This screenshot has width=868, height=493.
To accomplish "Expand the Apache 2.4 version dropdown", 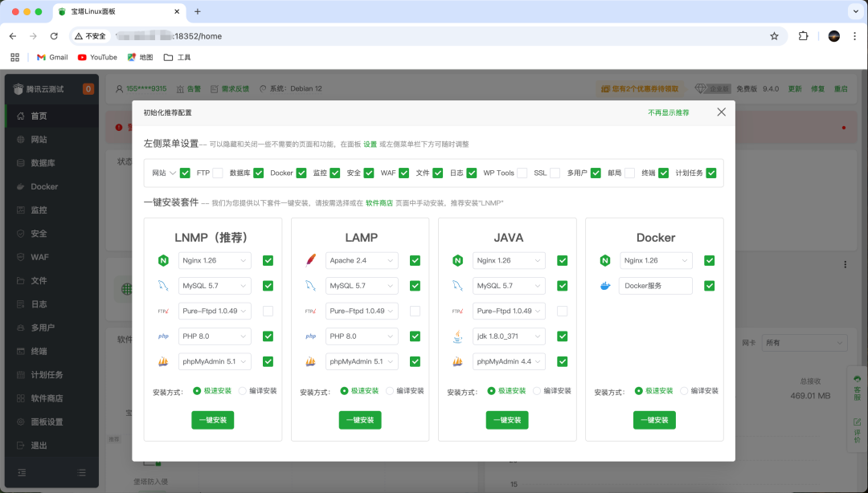I will tap(363, 261).
